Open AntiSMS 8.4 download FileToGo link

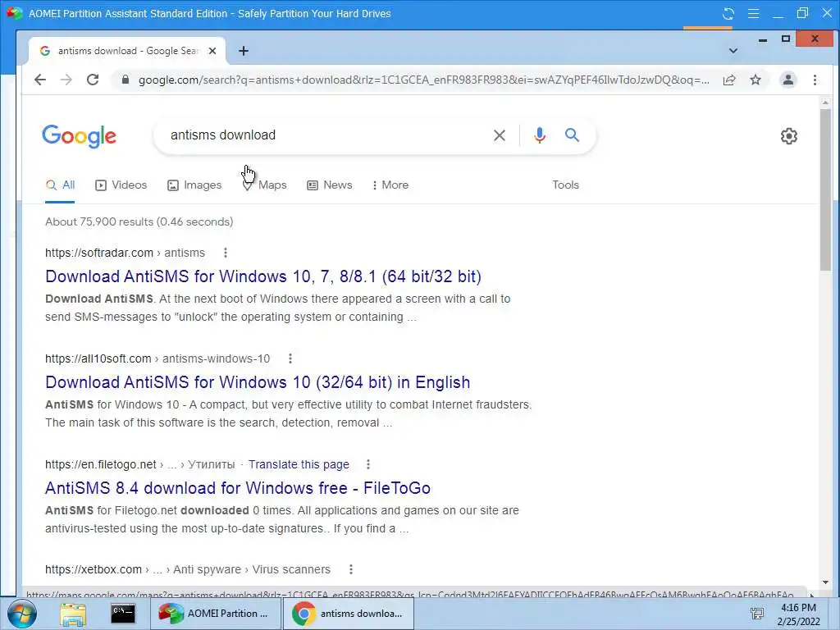click(x=238, y=488)
